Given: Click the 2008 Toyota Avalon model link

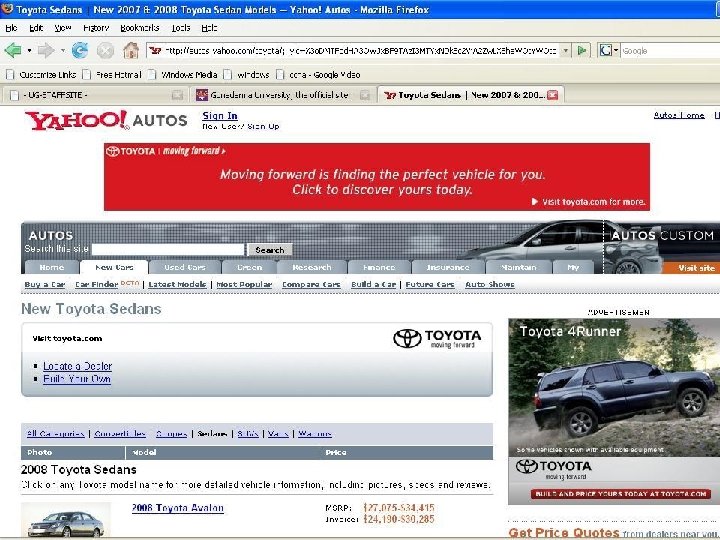Looking at the screenshot, I should tap(178, 508).
